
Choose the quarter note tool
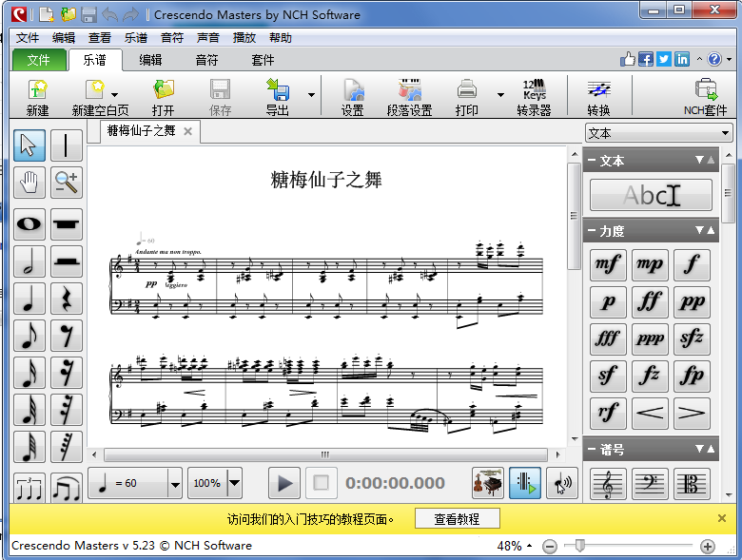tap(29, 299)
